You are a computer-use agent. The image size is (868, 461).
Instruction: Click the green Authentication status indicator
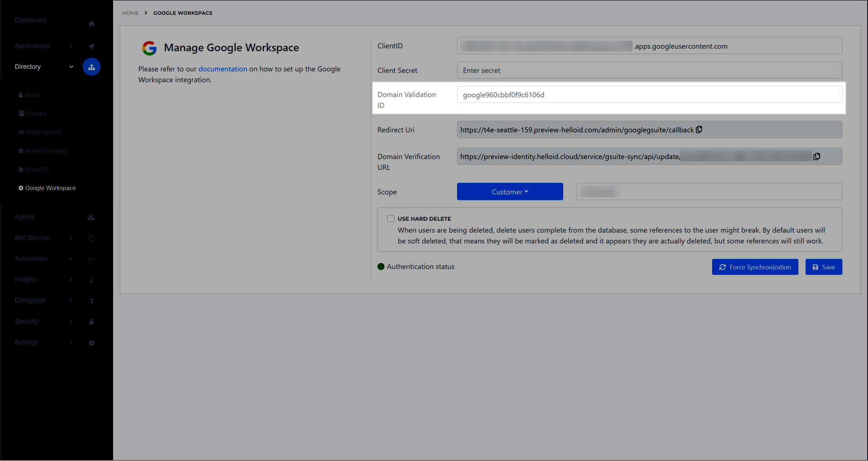click(x=381, y=267)
